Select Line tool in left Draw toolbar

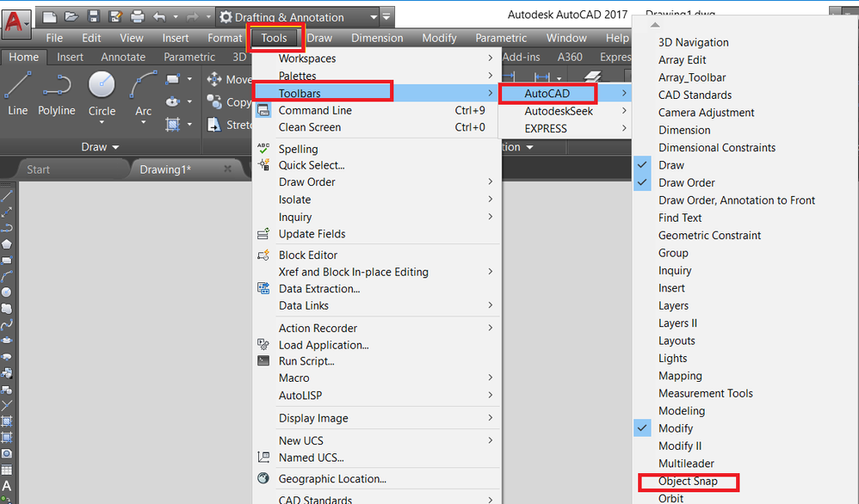(x=7, y=196)
